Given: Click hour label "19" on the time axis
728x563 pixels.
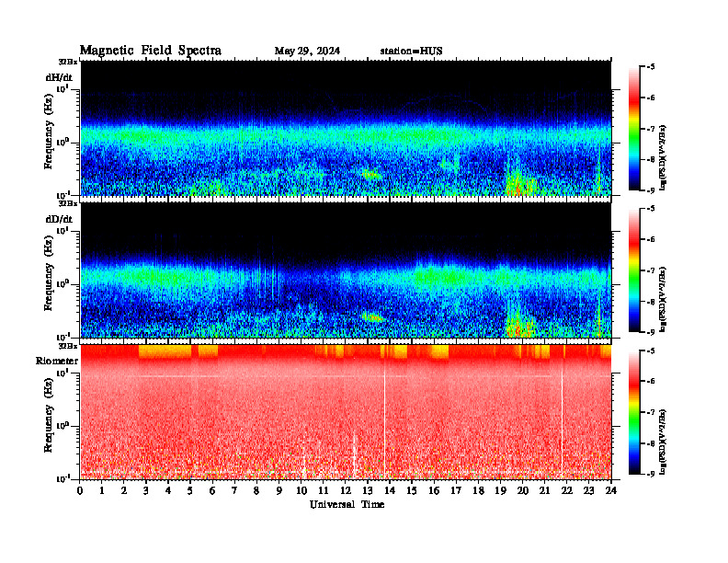Looking at the screenshot, I should click(500, 490).
